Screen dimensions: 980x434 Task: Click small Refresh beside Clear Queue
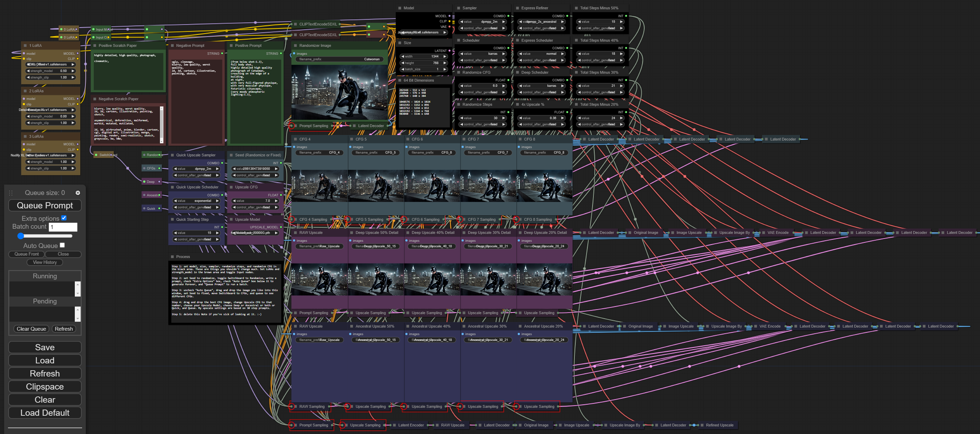pos(63,329)
